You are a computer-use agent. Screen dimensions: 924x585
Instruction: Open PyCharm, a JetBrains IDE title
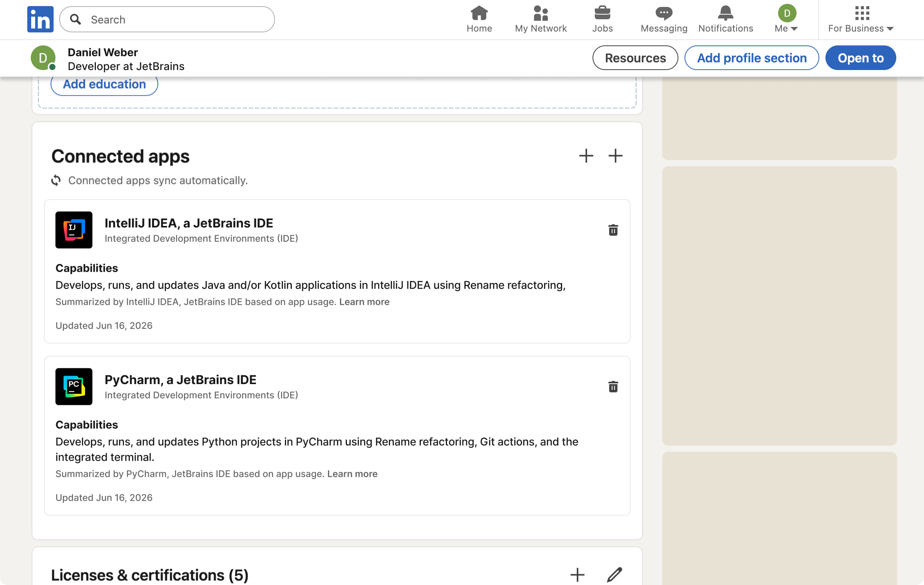181,380
